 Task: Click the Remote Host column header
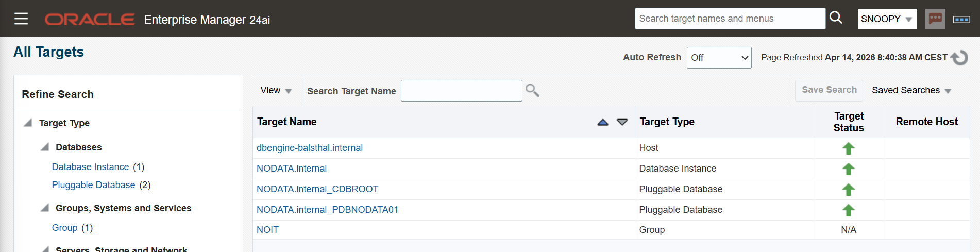(x=926, y=122)
